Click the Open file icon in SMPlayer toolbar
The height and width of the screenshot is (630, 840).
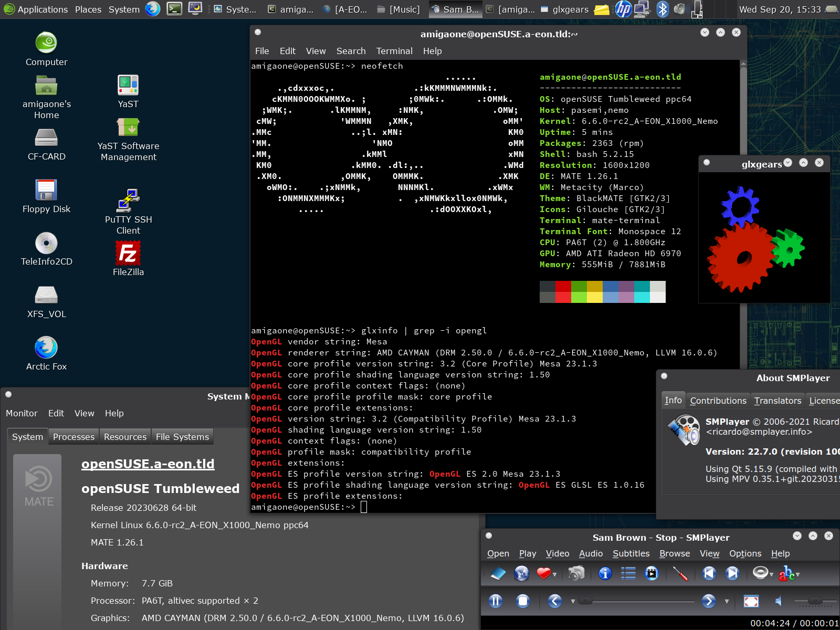[498, 574]
